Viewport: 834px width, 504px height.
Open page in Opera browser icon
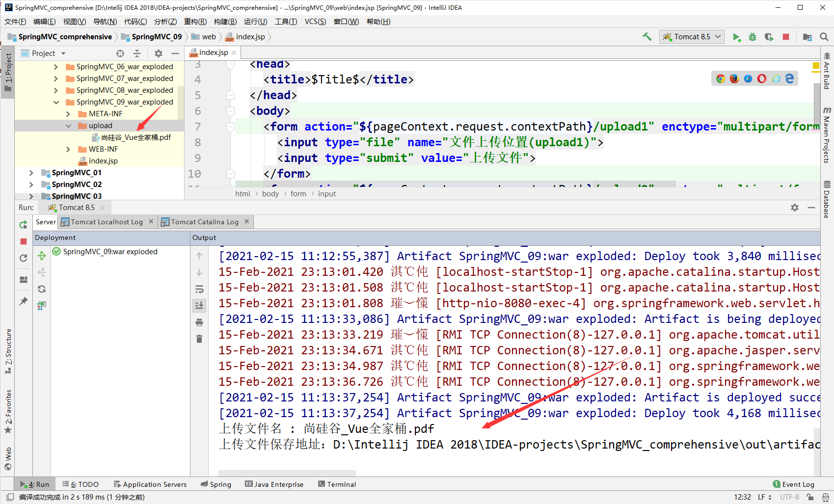click(x=761, y=79)
